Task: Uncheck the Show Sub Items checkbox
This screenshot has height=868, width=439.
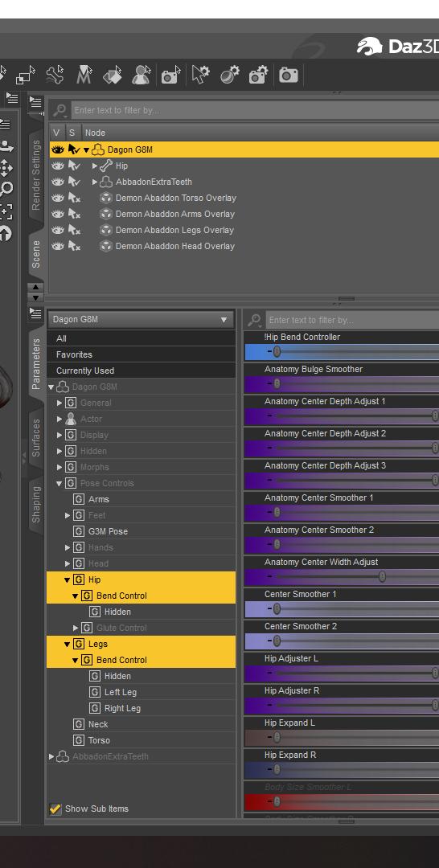Action: [55, 809]
